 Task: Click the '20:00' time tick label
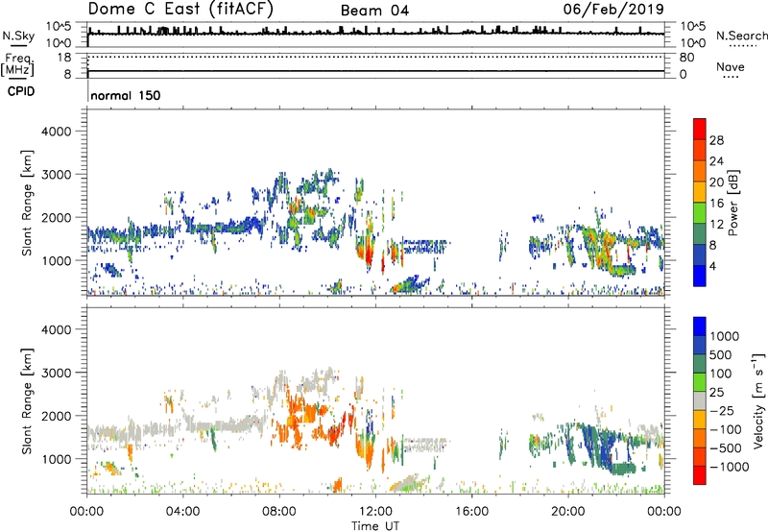[x=567, y=512]
